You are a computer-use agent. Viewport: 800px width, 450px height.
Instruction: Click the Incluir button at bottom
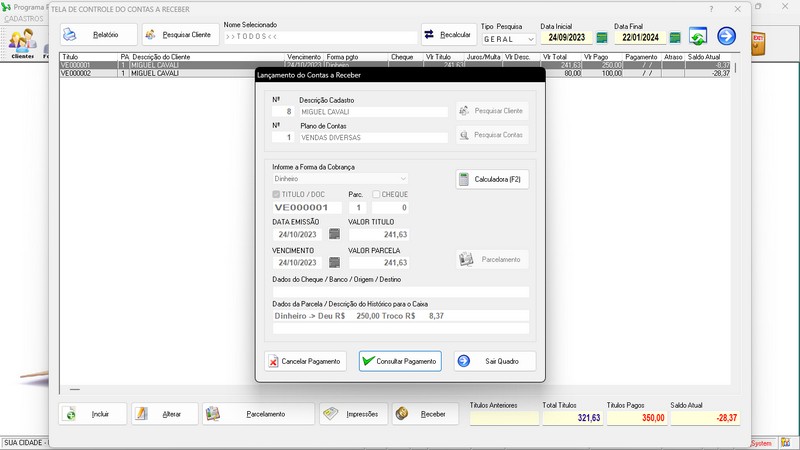[92, 414]
